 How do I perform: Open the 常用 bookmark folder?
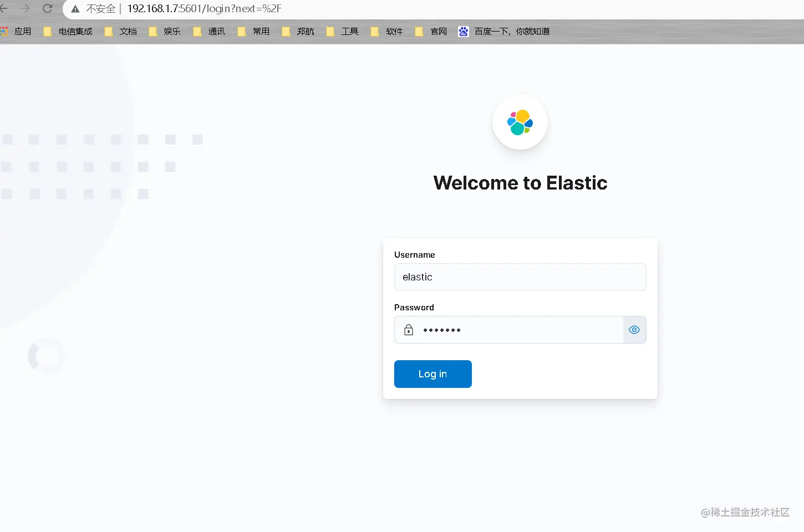(254, 32)
